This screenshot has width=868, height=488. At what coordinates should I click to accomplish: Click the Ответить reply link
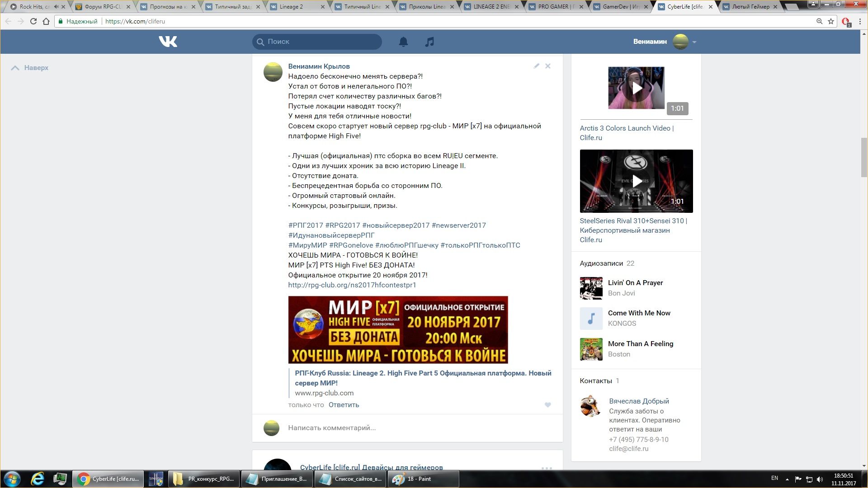click(x=344, y=405)
